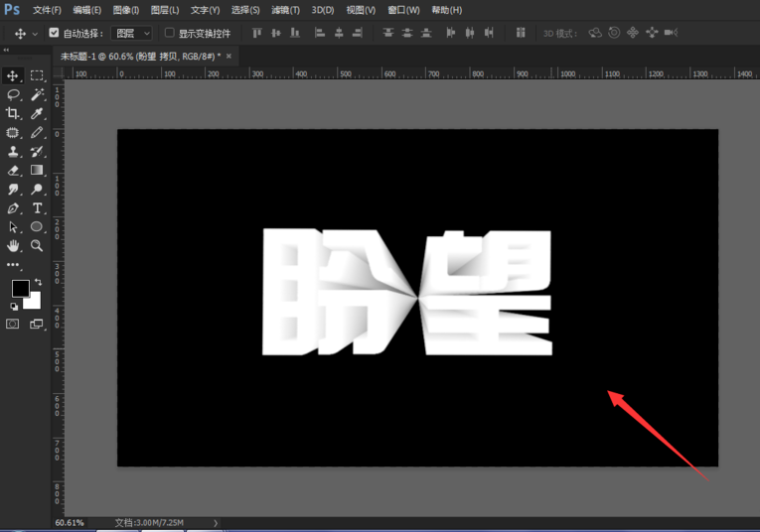
Task: Select the Lasso tool
Action: coord(14,94)
